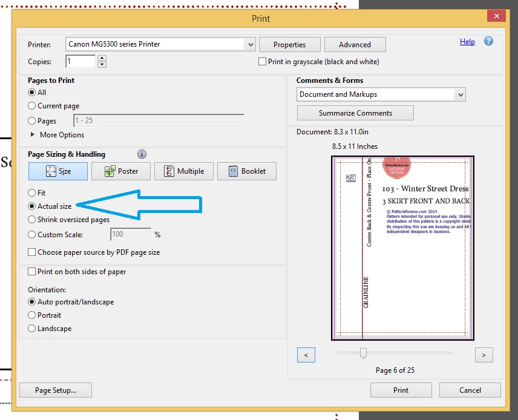Select Landscape orientation
Screen dimensions: 518x420
(31, 329)
